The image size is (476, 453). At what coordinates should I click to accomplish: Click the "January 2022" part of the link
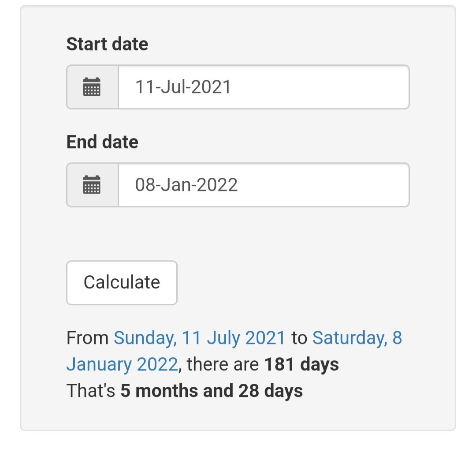[x=123, y=364]
